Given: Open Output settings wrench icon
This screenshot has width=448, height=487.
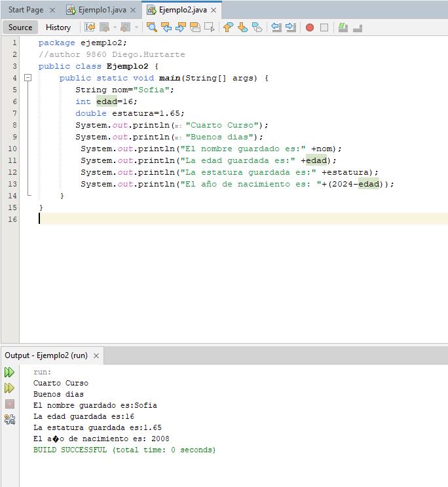Looking at the screenshot, I should pos(10,420).
